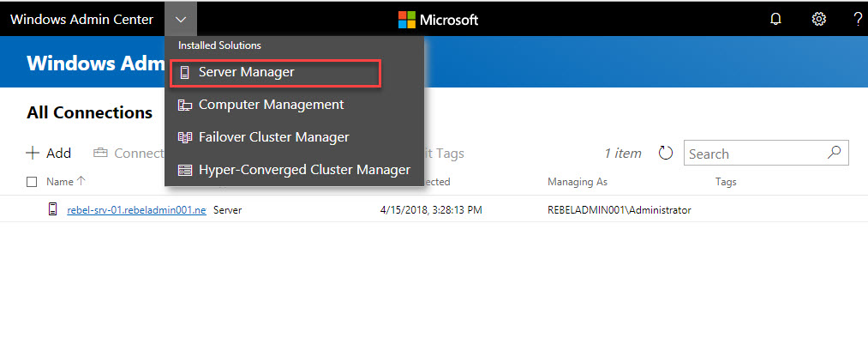Open the settings gear icon
Screen dimensions: 868x344
(819, 20)
